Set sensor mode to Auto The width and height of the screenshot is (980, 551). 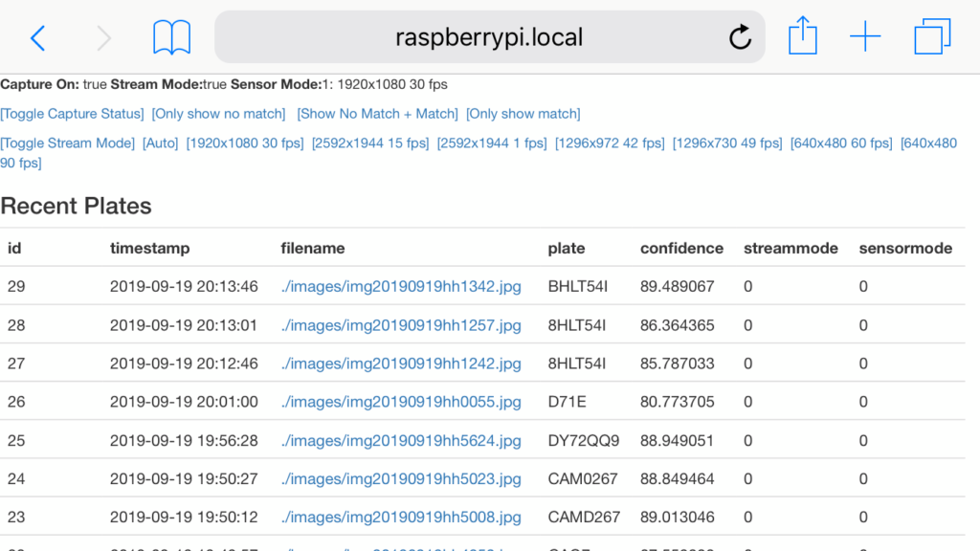161,143
